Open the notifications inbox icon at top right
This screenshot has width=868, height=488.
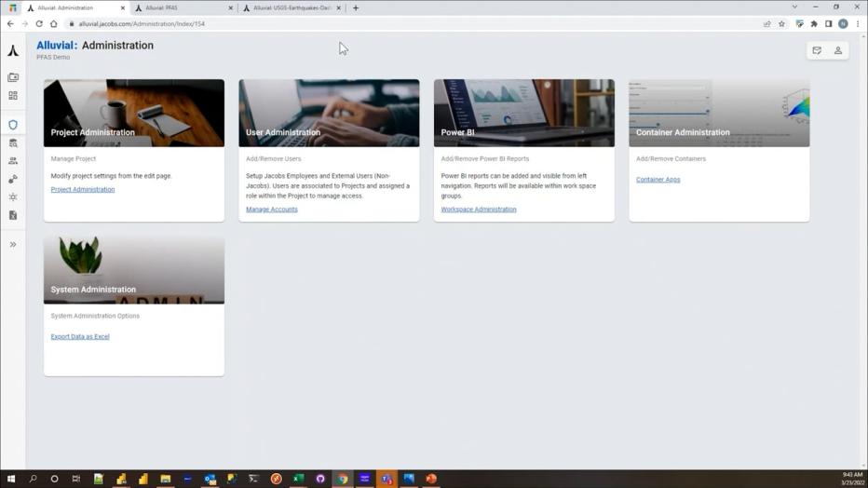point(817,50)
